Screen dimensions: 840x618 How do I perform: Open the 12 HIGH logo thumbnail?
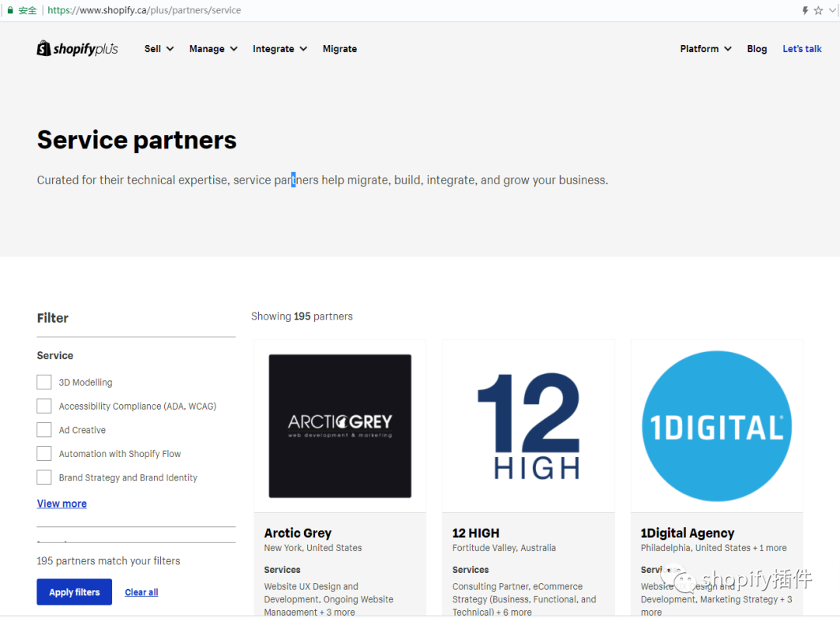coord(528,426)
